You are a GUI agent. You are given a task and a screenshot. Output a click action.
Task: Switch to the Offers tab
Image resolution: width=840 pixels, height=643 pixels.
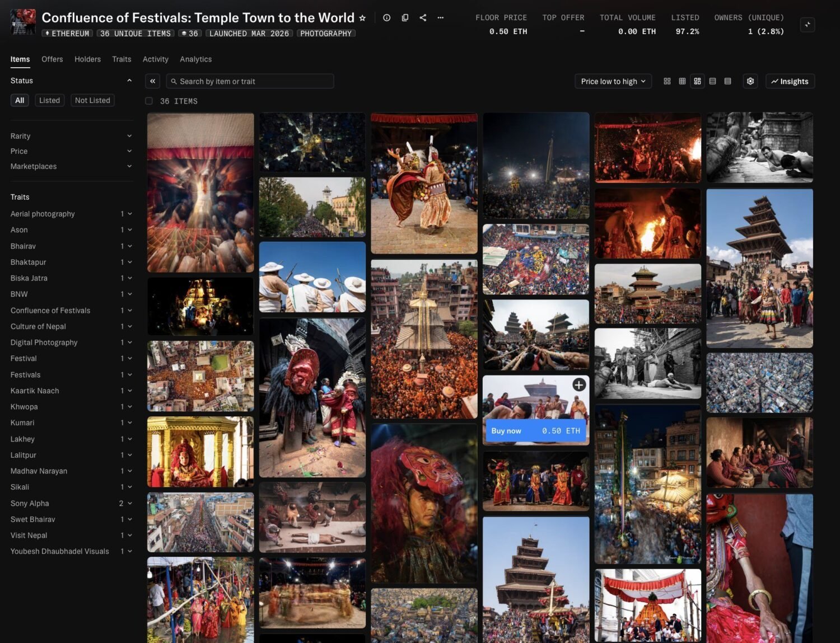[x=52, y=59]
